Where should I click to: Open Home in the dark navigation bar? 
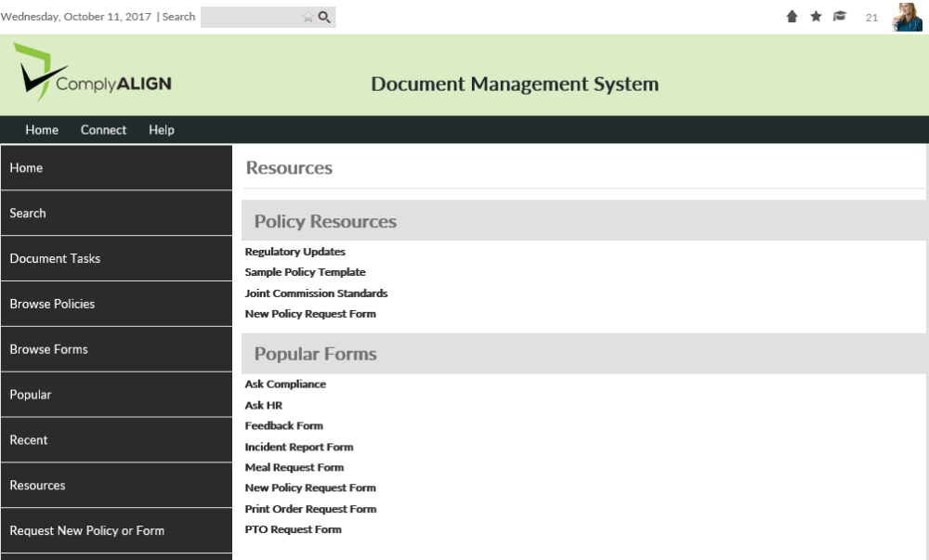point(42,130)
